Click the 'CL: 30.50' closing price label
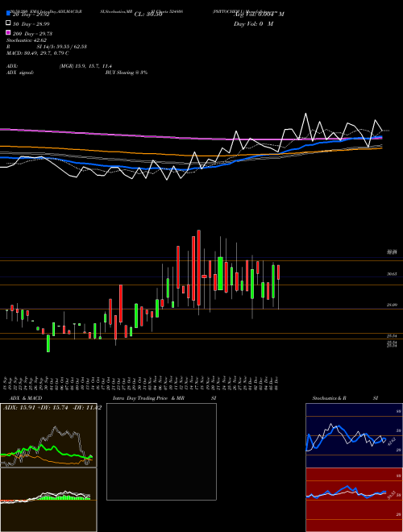 click(148, 15)
